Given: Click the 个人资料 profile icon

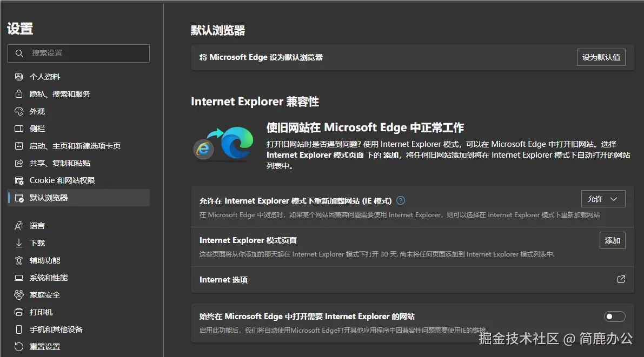Looking at the screenshot, I should [x=19, y=77].
